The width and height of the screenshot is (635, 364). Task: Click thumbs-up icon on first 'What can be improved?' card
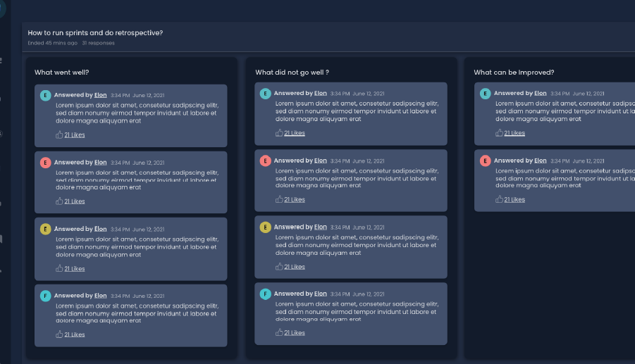coord(499,132)
